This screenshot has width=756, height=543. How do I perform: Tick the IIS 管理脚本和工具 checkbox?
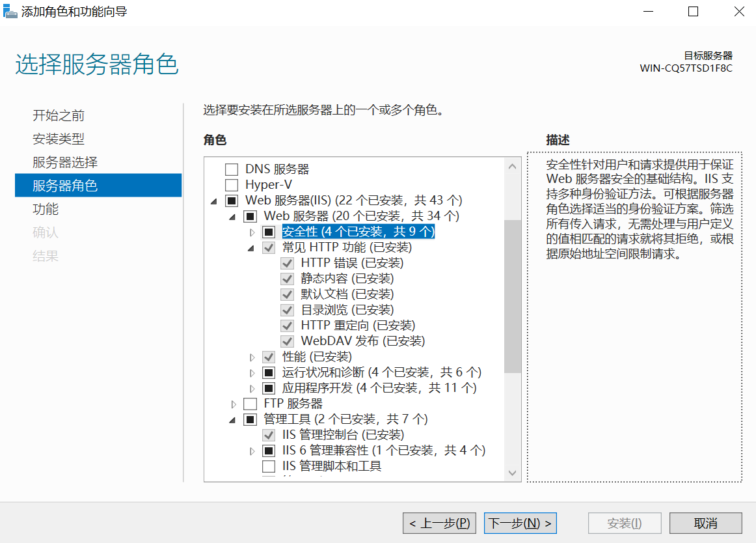pyautogui.click(x=269, y=466)
